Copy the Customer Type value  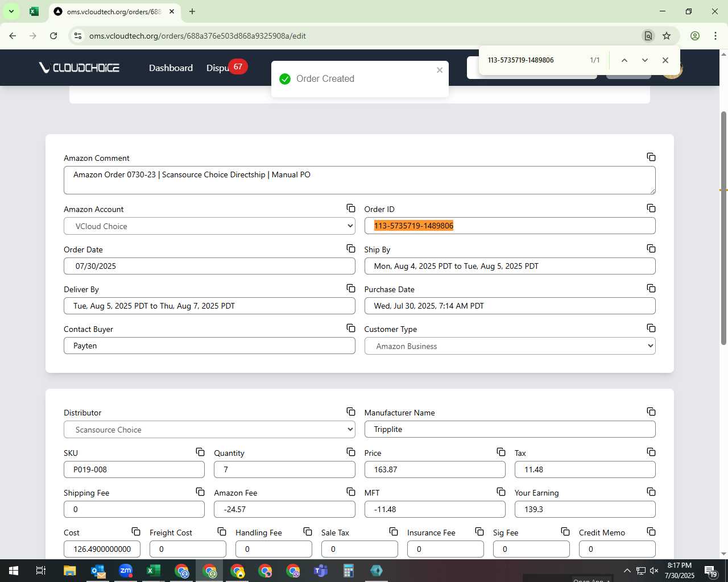point(651,328)
